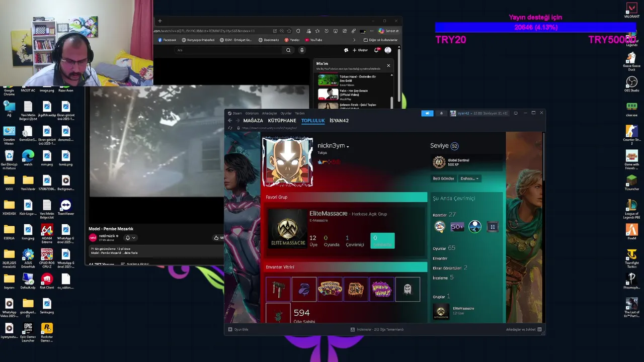Go back in Steam navigation

230,121
